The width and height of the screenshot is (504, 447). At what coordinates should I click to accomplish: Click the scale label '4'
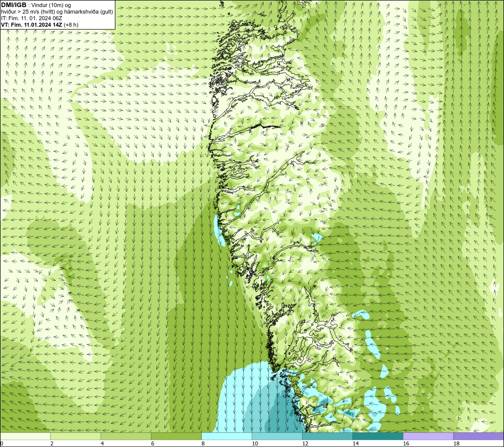tap(102, 444)
